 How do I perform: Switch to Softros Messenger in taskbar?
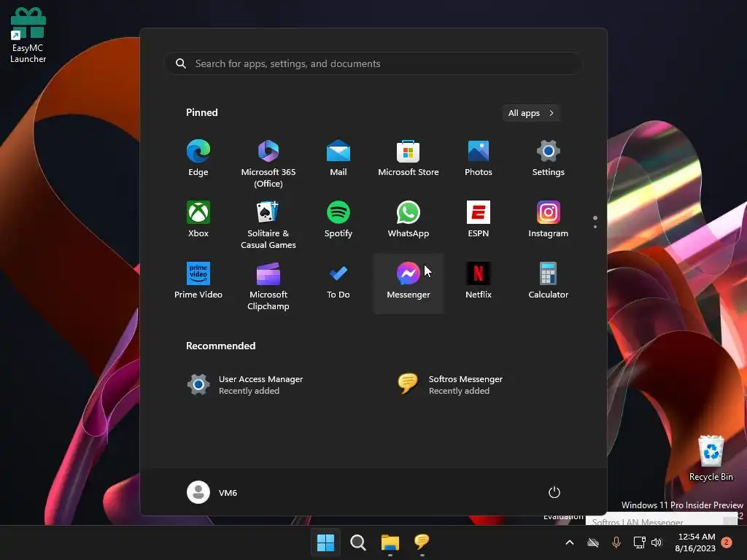[422, 542]
